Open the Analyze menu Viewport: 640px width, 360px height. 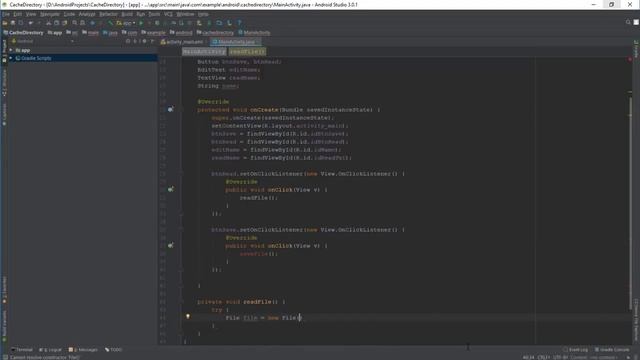[87, 14]
